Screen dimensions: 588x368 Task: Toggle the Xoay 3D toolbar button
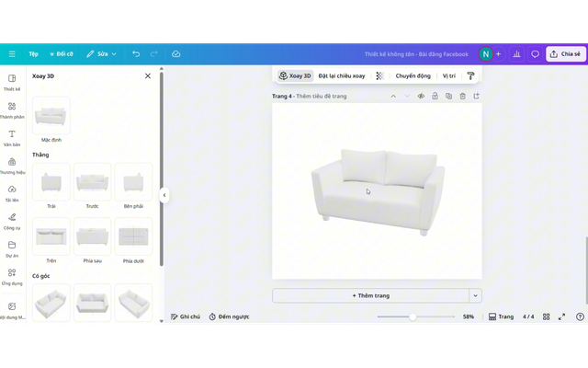point(295,75)
